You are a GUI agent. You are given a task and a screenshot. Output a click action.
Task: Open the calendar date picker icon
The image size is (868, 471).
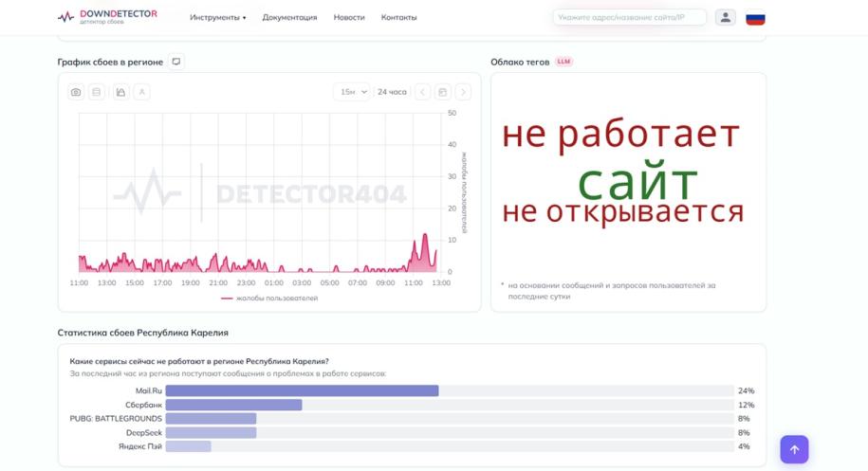click(443, 92)
